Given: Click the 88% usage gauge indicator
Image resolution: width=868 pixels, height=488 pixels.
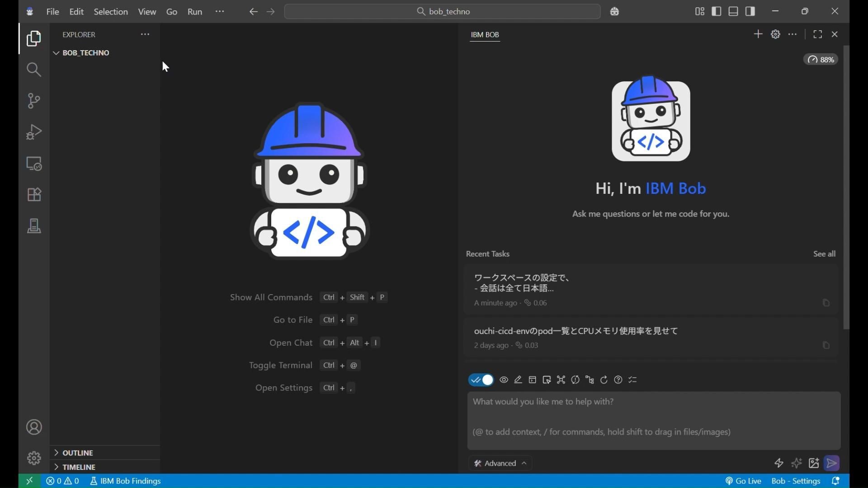Looking at the screenshot, I should coord(821,60).
